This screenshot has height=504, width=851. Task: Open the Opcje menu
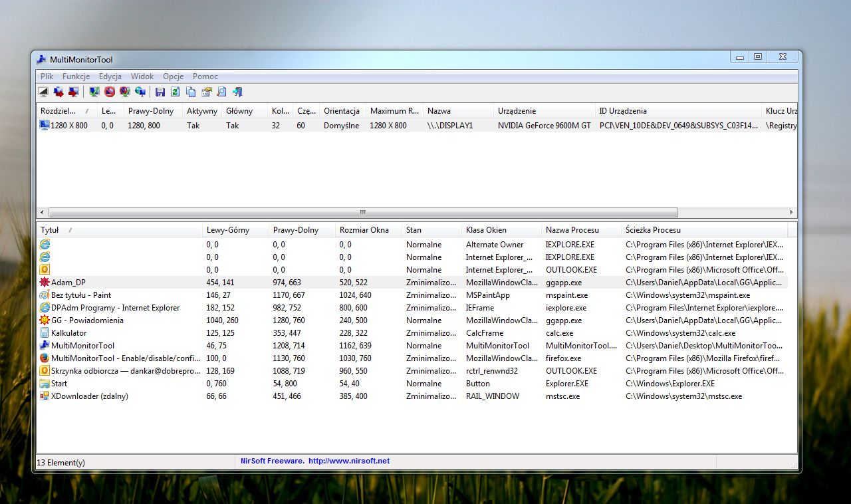(x=174, y=76)
